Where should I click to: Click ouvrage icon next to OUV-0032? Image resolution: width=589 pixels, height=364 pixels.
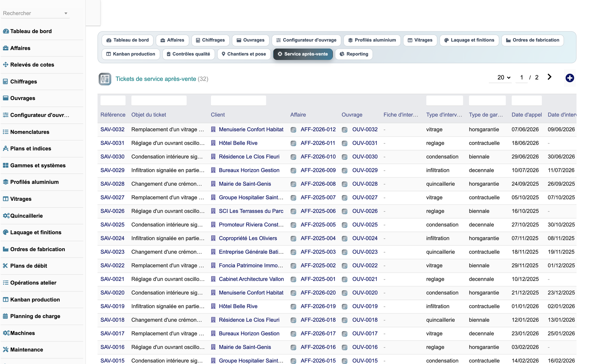[x=344, y=130]
